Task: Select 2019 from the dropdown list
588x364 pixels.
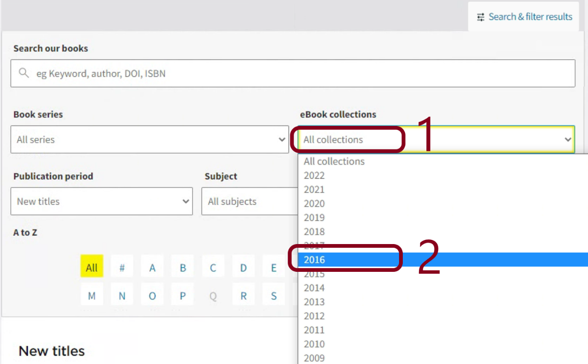Action: pos(314,218)
